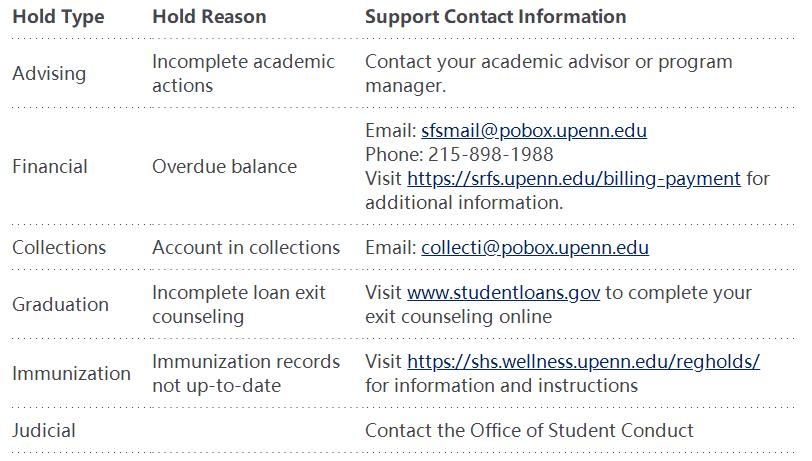Click the Account in collections text
812x461 pixels.
click(246, 248)
